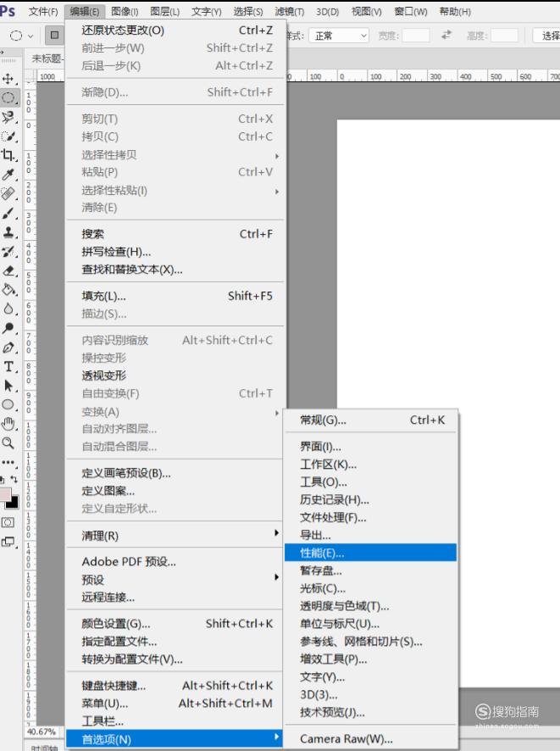Choose 填充(L)... from Edit menu

pyautogui.click(x=175, y=296)
